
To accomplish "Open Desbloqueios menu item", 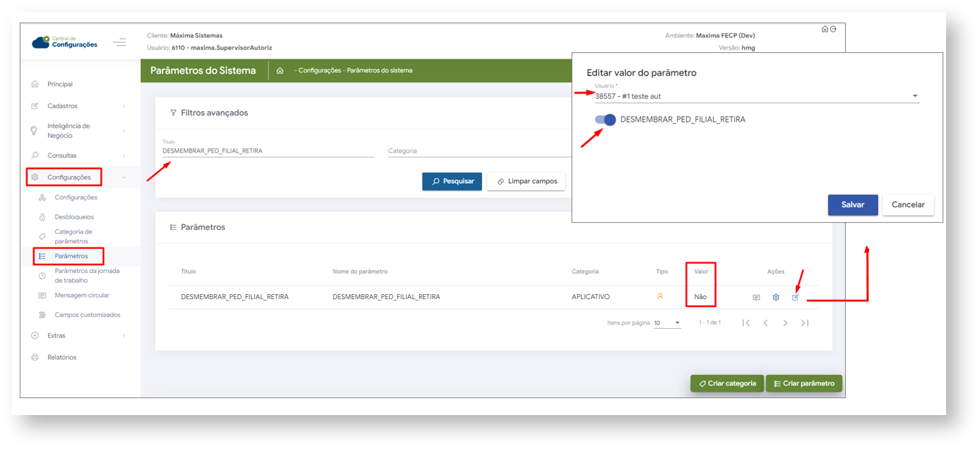I will pyautogui.click(x=74, y=217).
